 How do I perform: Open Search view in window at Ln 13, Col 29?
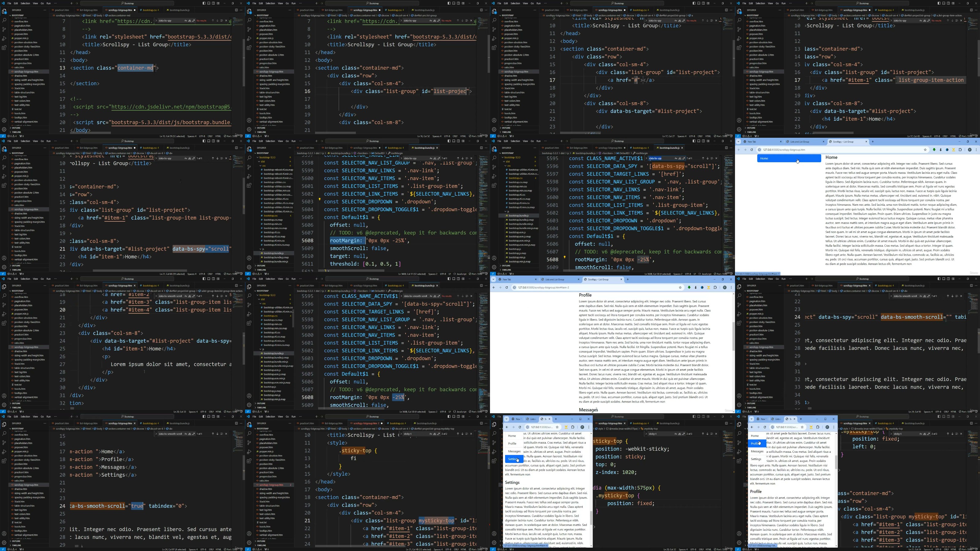coord(4,20)
